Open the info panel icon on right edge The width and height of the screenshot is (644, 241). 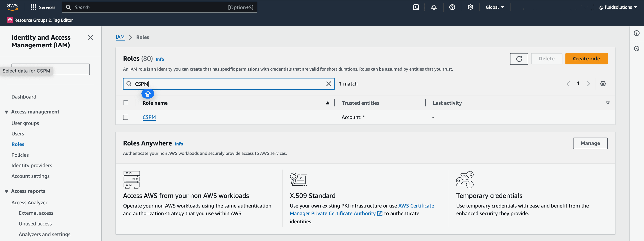point(637,33)
